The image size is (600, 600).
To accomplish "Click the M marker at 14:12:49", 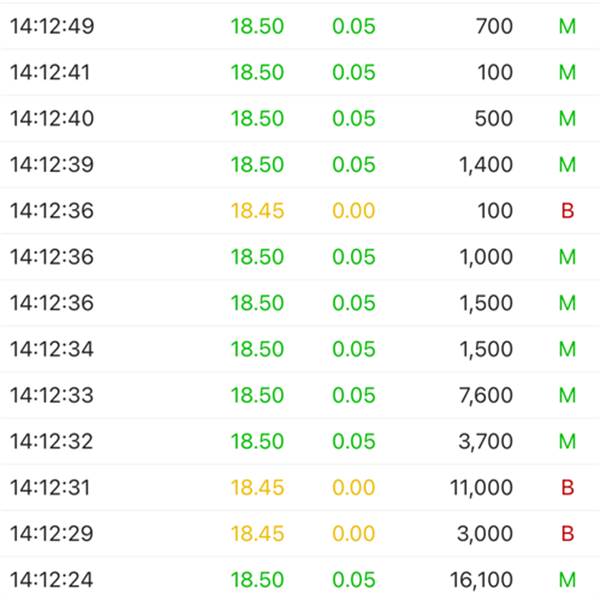I will click(567, 26).
